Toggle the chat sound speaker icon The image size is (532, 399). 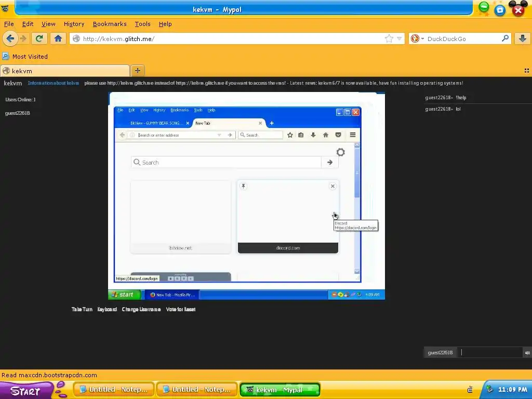click(527, 353)
